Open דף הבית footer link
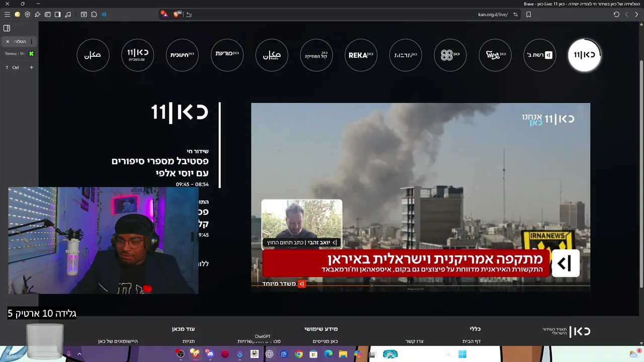This screenshot has height=362, width=644. [471, 341]
